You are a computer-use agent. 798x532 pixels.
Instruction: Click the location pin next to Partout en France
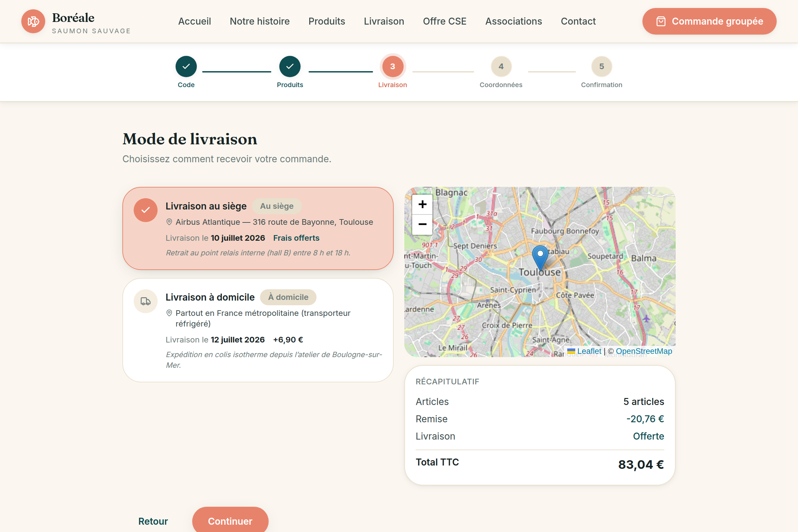pos(169,313)
